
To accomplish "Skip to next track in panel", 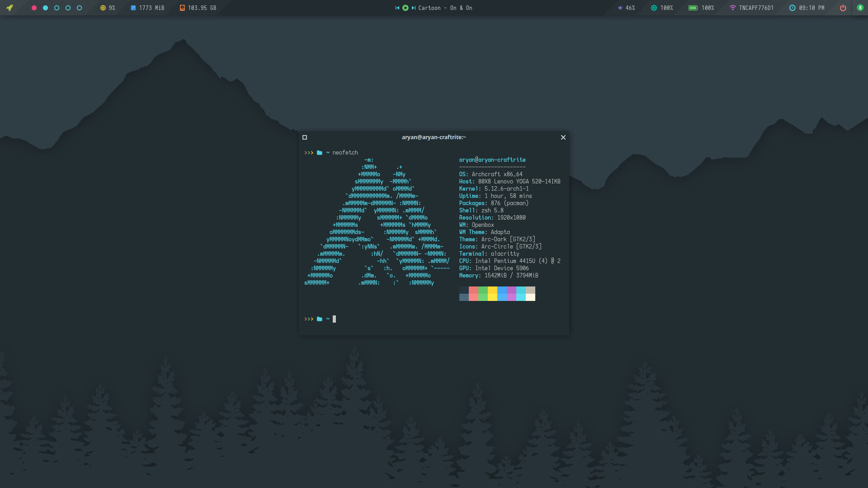I will 413,8.
